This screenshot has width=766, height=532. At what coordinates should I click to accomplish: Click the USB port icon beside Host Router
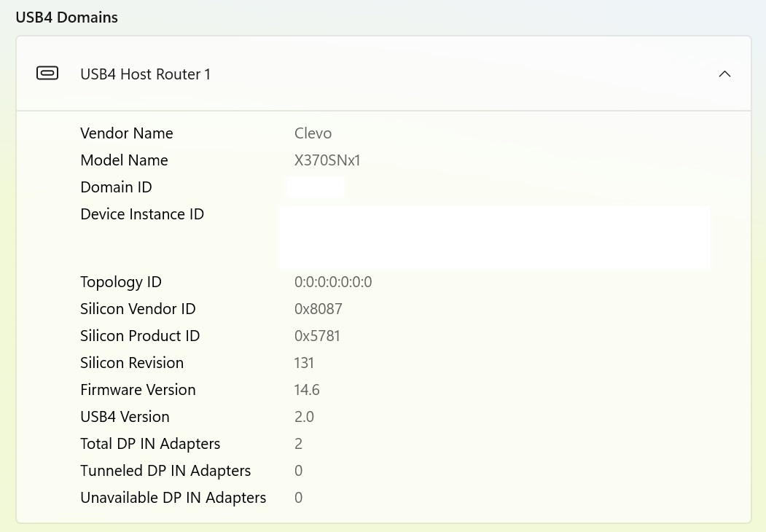point(47,74)
